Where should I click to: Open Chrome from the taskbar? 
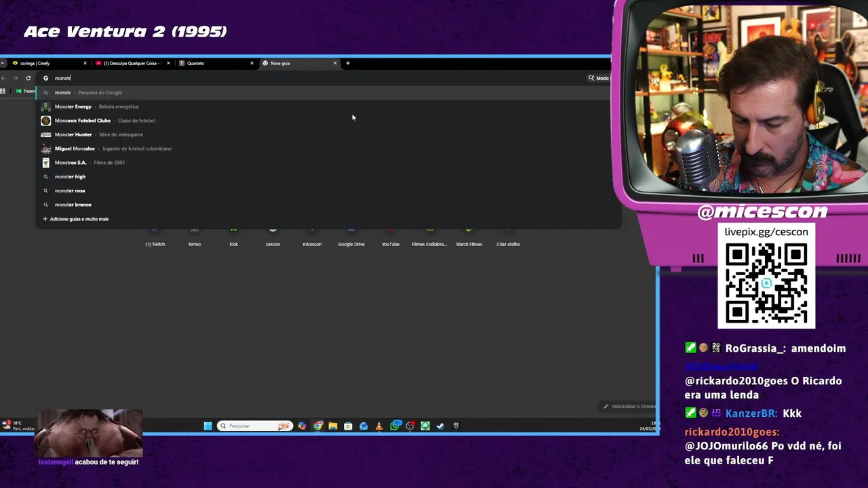pyautogui.click(x=317, y=426)
